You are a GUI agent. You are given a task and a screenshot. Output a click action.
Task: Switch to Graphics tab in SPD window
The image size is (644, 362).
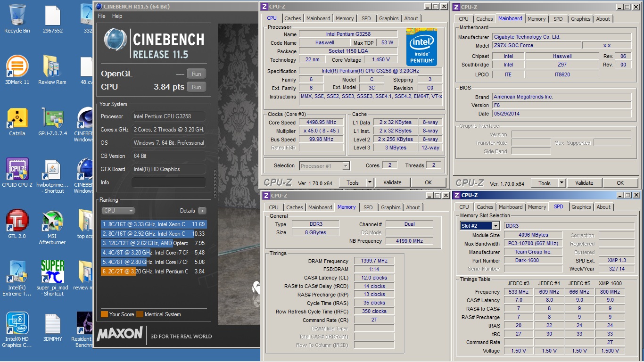[581, 207]
